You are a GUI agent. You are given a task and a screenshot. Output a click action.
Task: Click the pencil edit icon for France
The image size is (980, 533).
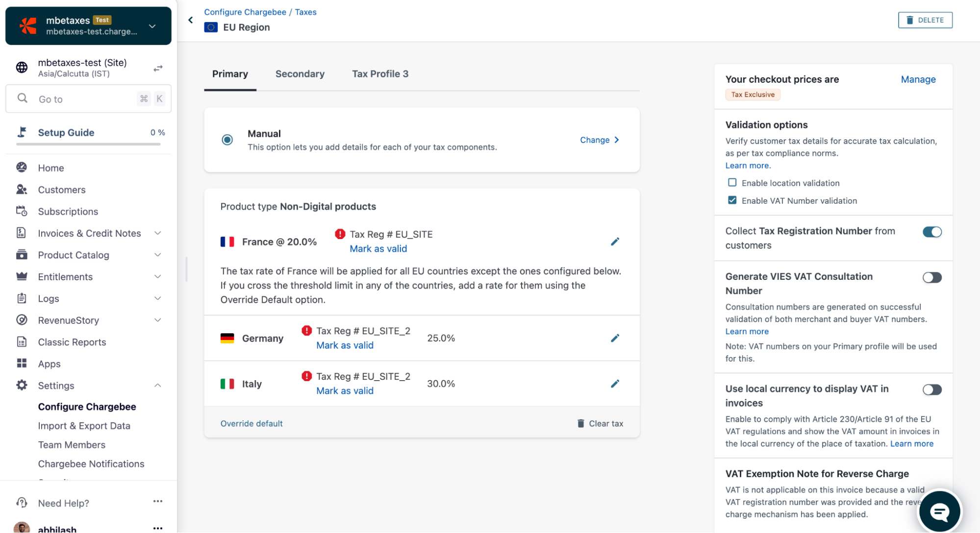click(615, 242)
